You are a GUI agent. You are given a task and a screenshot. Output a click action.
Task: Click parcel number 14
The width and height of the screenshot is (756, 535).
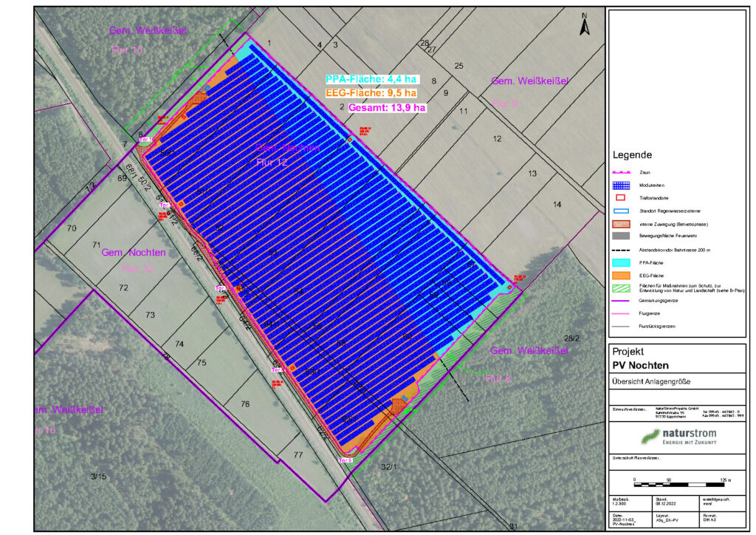pos(557,205)
